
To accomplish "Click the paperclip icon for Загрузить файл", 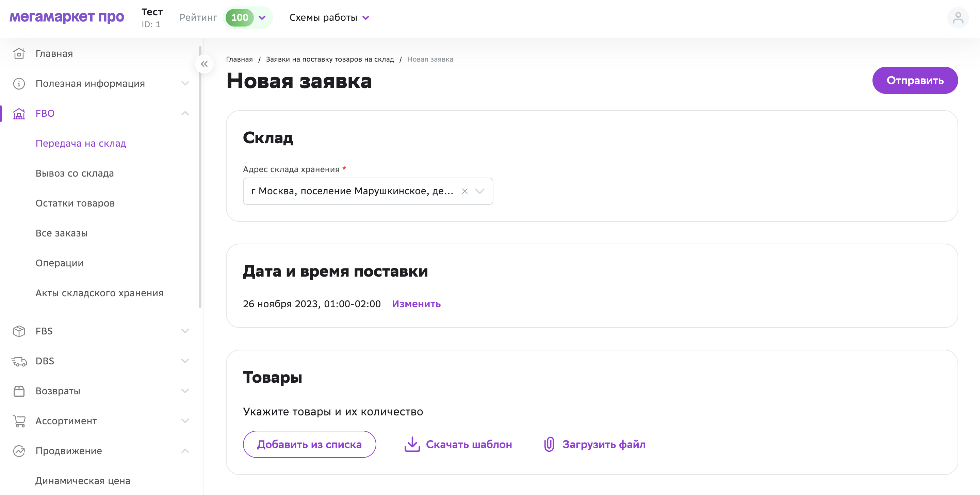I will pyautogui.click(x=549, y=444).
